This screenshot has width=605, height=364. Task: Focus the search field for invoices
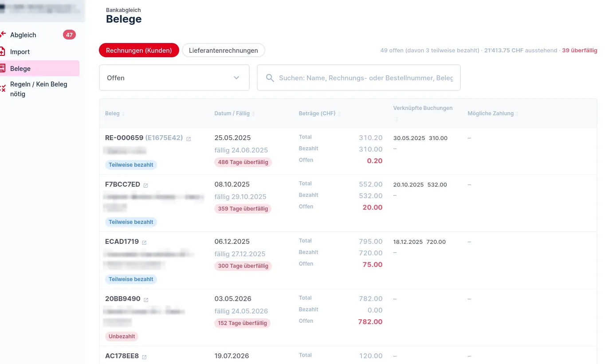(x=359, y=78)
